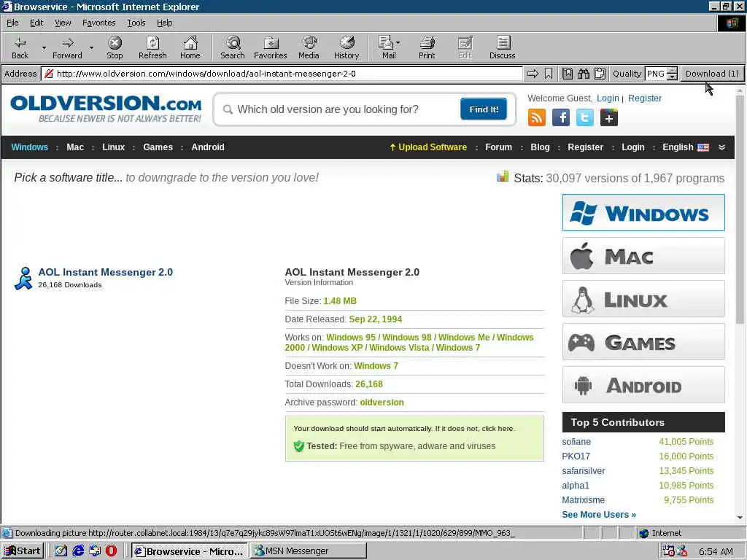The image size is (747, 560).
Task: Click the large Windows category banner
Action: coord(643,212)
